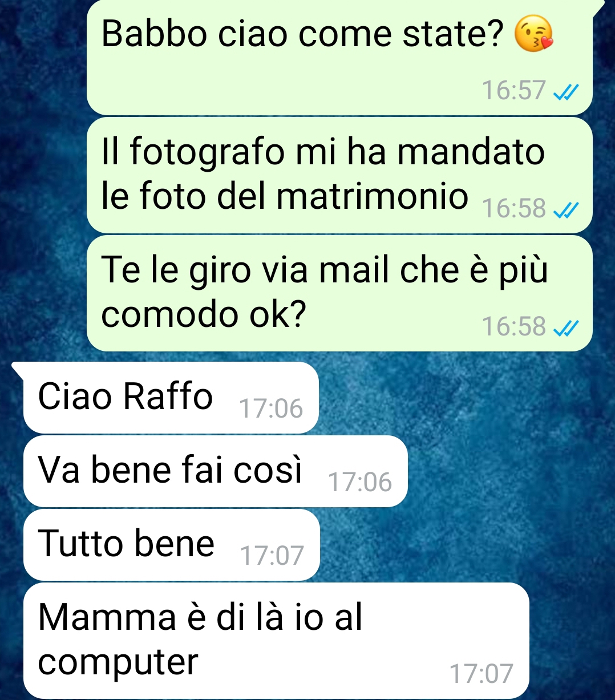Tap the 'Va bene fai così' bubble
Viewport: 615px width, 700px height.
tap(216, 471)
